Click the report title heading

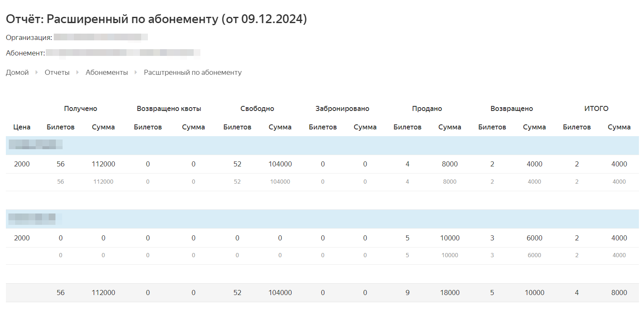pyautogui.click(x=156, y=19)
